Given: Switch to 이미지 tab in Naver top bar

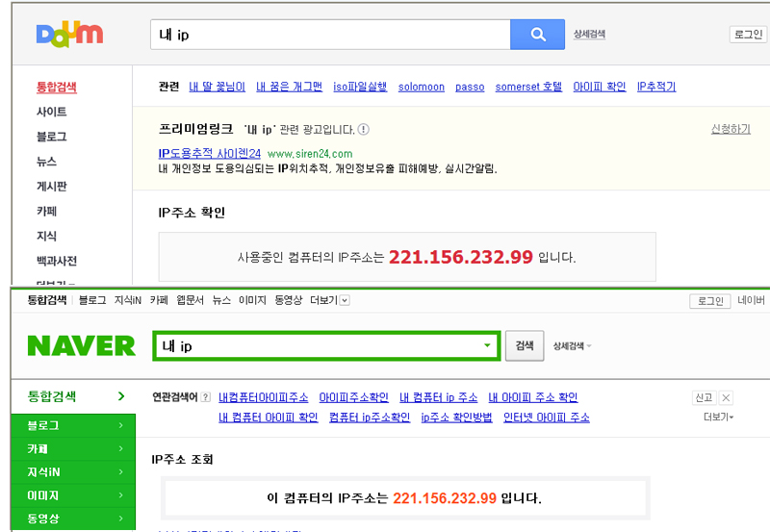Looking at the screenshot, I should click(252, 300).
